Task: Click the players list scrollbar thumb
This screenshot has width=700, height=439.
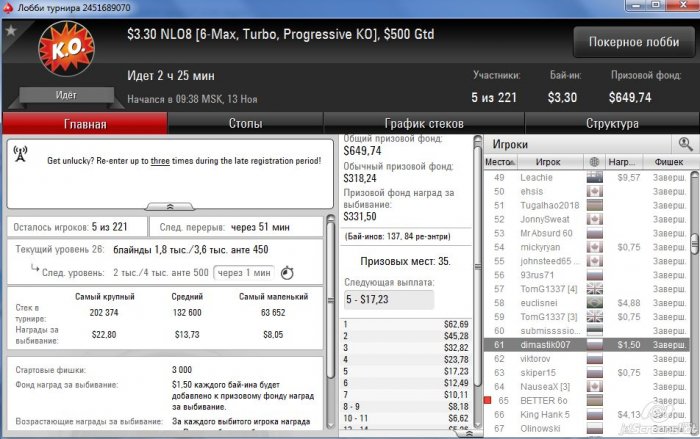Action: (695, 243)
